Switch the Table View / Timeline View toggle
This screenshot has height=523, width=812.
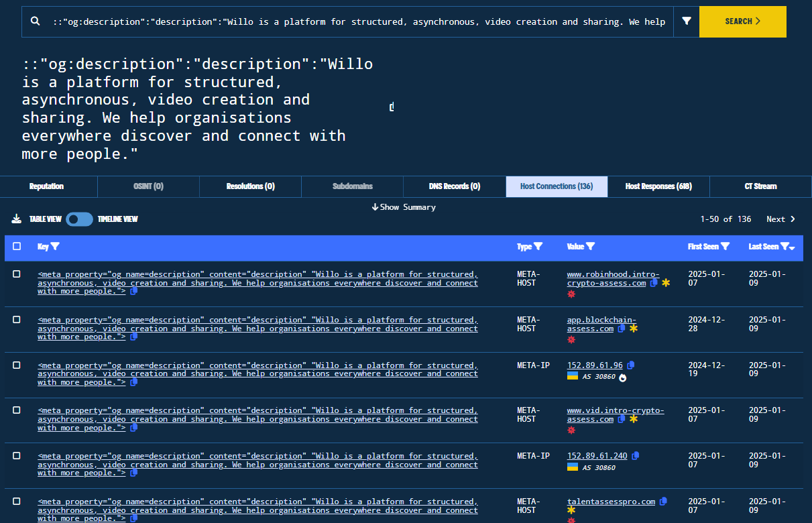pyautogui.click(x=79, y=219)
